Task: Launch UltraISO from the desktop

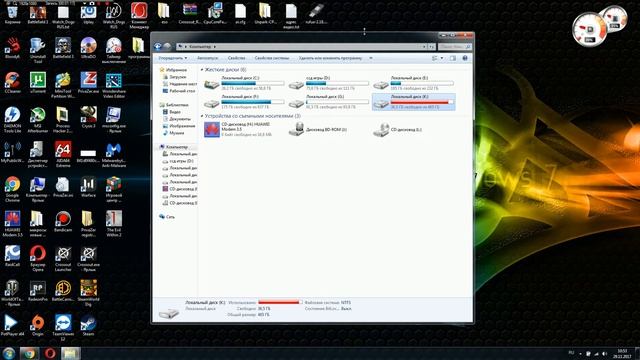Action: pyautogui.click(x=88, y=48)
